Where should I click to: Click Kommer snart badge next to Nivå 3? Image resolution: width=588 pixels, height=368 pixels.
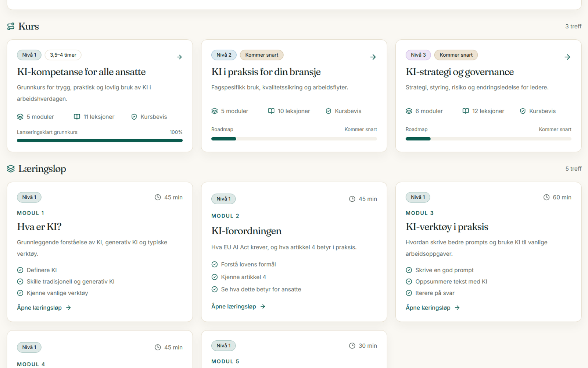456,55
